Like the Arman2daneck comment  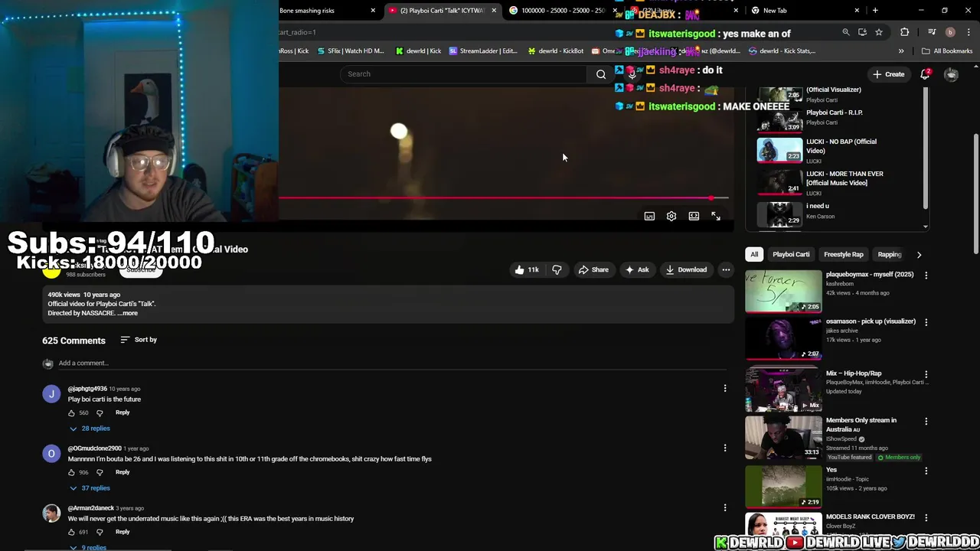pos(72,533)
